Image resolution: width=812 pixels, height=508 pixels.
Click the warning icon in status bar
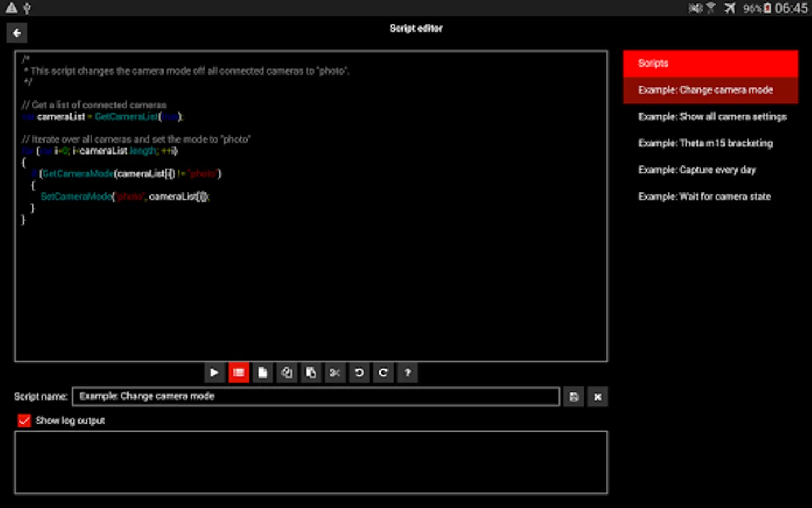click(11, 8)
